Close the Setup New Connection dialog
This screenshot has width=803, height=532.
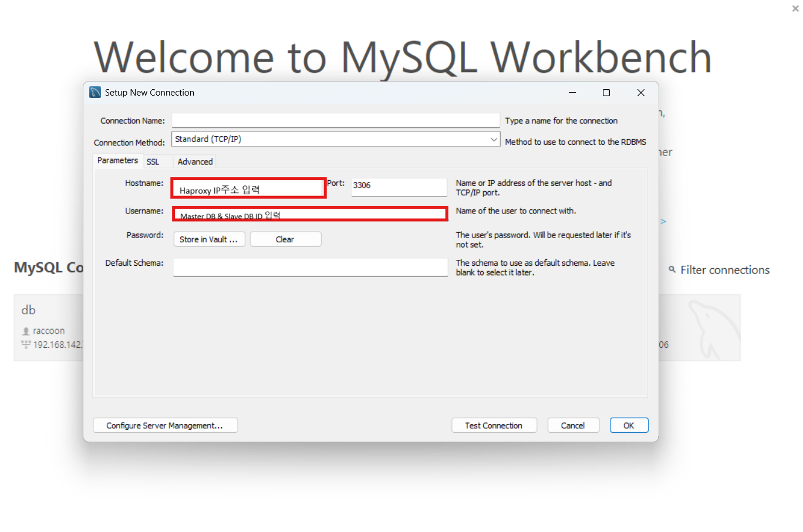point(641,93)
